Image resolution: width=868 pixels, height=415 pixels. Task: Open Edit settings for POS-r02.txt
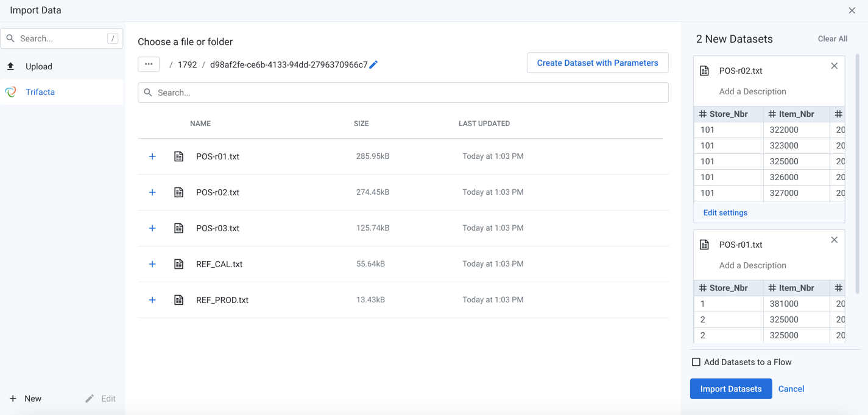pos(725,212)
